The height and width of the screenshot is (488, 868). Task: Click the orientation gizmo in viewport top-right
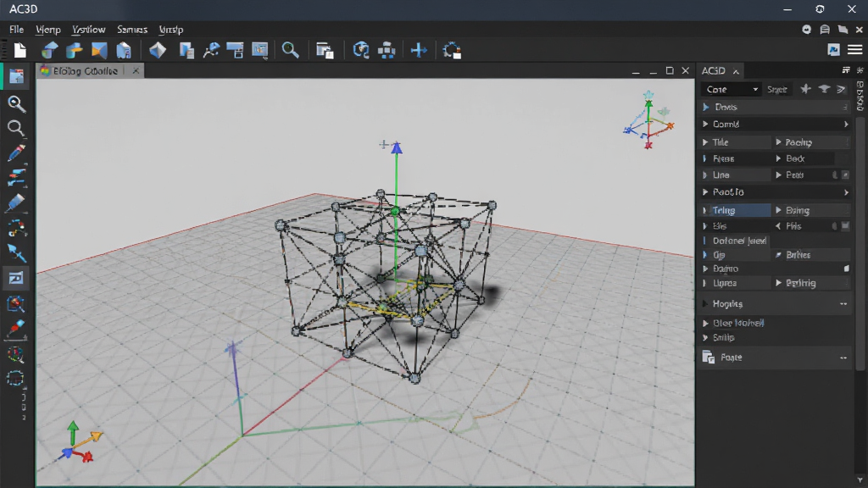648,120
